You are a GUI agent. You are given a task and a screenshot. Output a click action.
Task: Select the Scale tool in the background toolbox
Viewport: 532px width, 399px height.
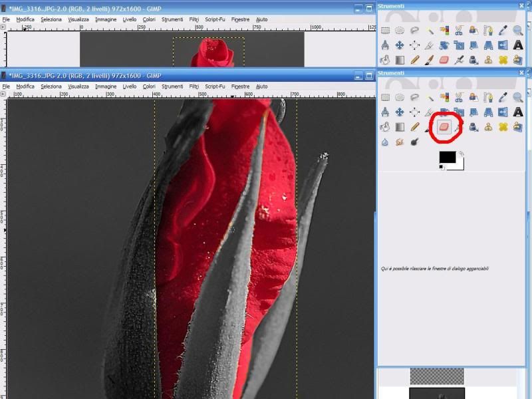click(459, 45)
